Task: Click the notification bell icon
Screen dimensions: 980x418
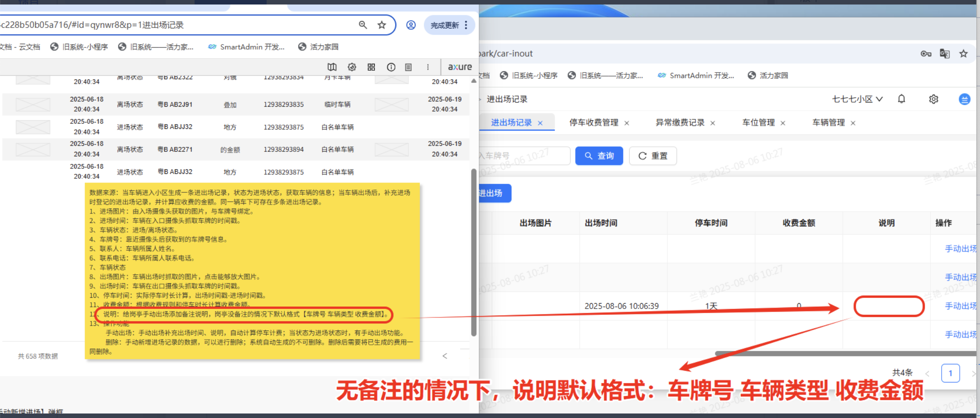Action: (902, 99)
